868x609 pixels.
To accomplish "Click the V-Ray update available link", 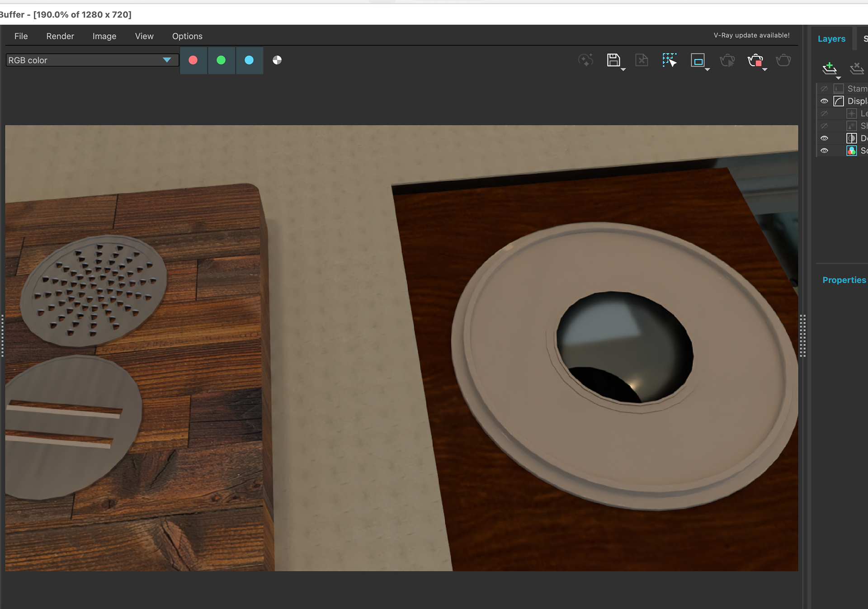I will coord(751,35).
